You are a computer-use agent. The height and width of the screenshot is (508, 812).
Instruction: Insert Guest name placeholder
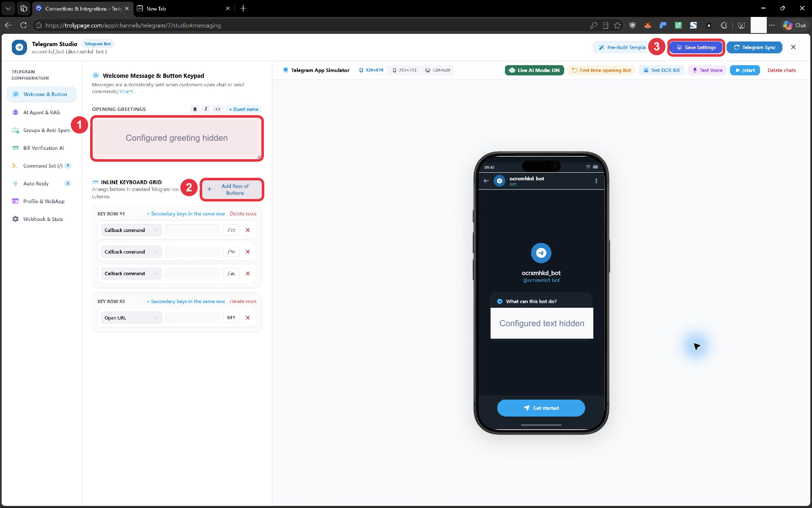pyautogui.click(x=244, y=109)
